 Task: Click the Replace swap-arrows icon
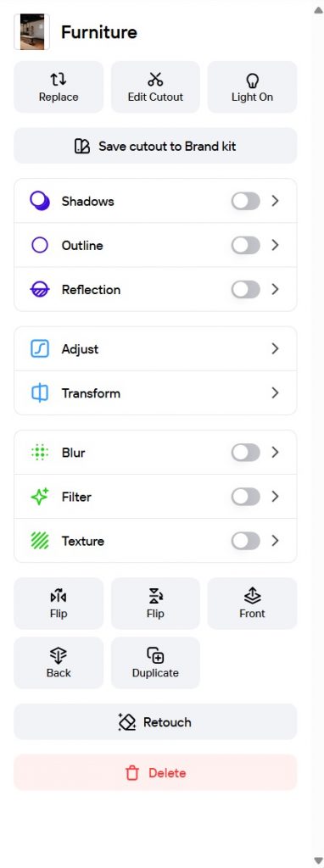coord(59,80)
